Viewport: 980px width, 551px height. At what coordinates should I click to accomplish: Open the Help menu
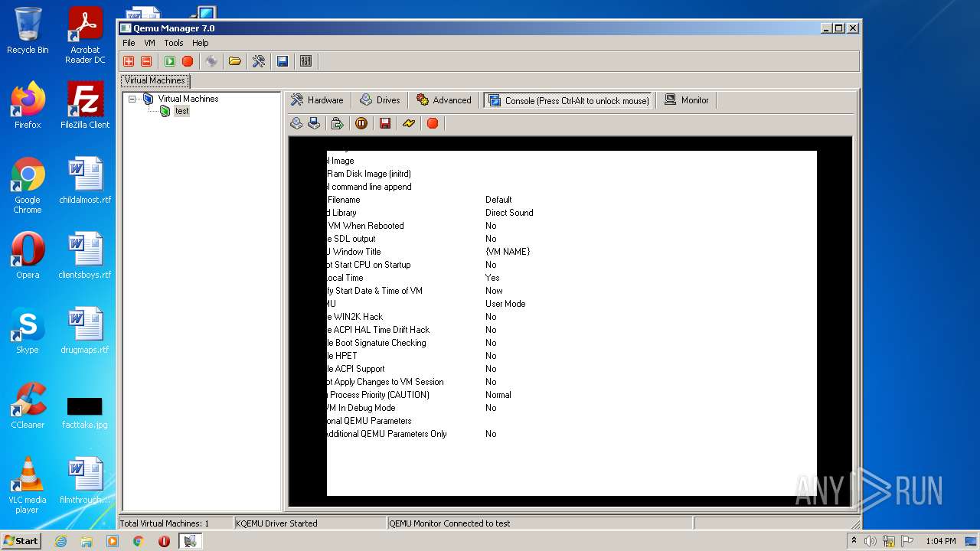pos(200,43)
